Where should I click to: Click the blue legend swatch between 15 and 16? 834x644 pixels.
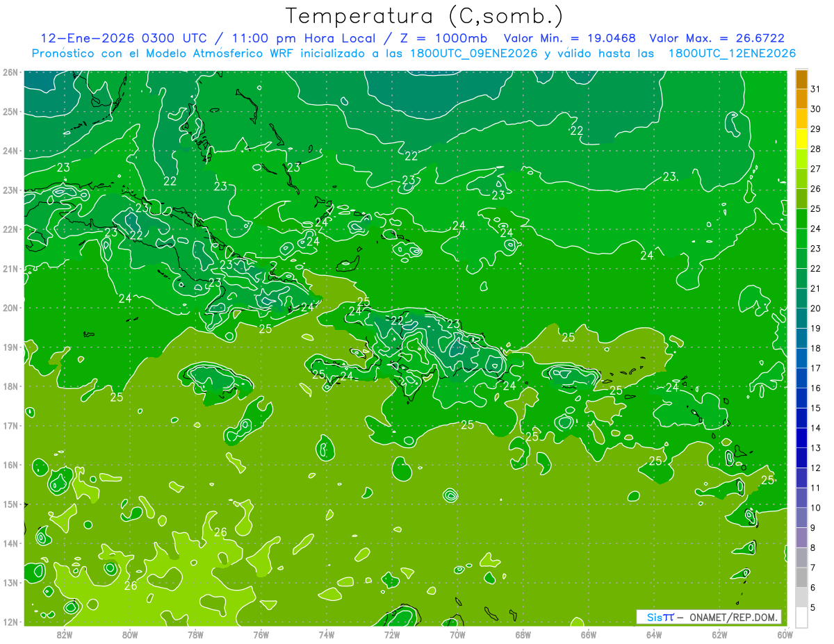point(801,398)
